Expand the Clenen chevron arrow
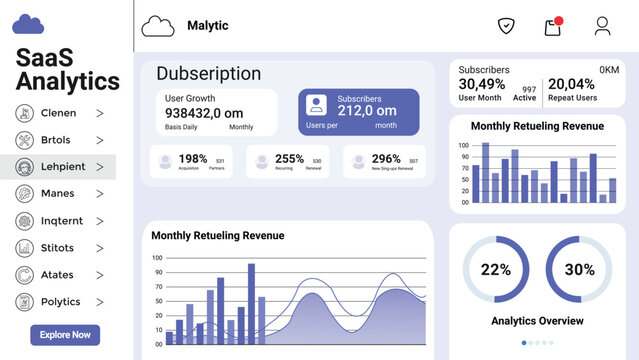 pos(100,113)
